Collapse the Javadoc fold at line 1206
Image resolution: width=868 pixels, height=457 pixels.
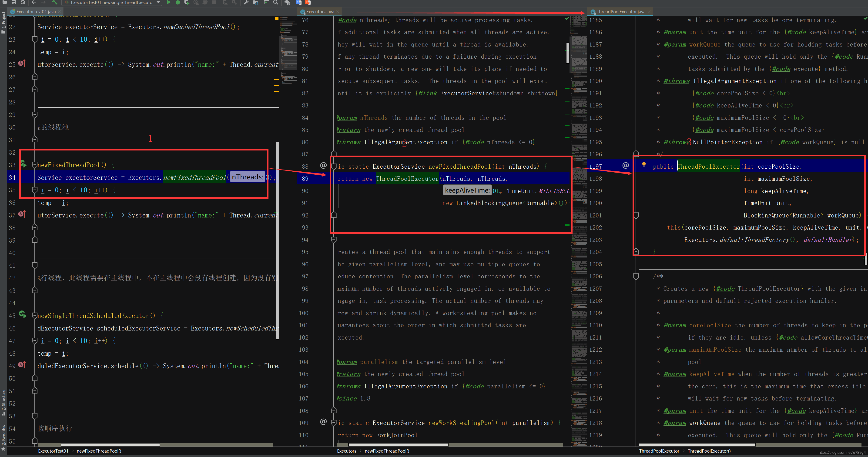coord(636,277)
